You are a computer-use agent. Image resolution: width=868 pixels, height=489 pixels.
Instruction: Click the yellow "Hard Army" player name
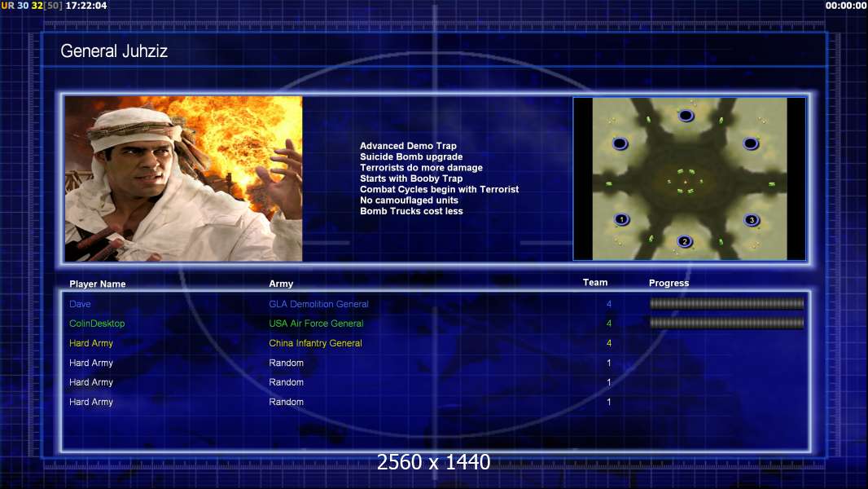coord(90,343)
